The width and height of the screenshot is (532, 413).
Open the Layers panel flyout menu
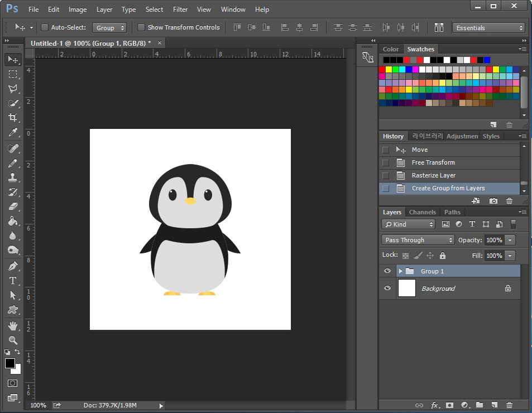pyautogui.click(x=523, y=212)
